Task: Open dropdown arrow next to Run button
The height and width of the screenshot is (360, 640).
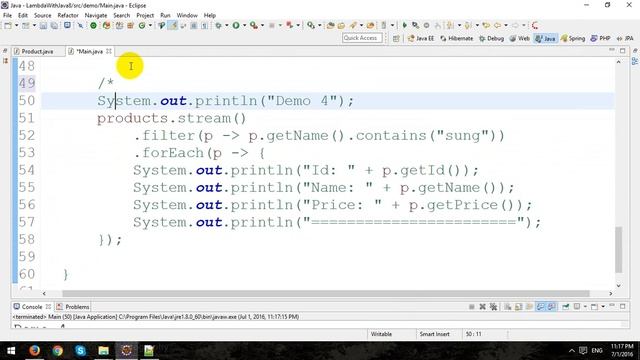Action: [x=244, y=25]
